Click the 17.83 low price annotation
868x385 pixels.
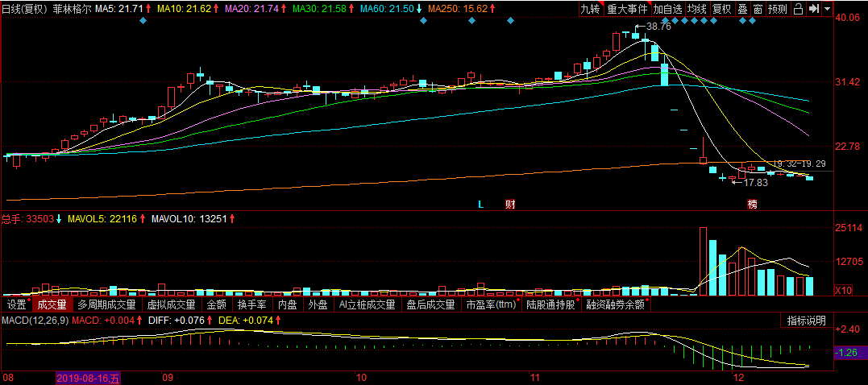[756, 182]
